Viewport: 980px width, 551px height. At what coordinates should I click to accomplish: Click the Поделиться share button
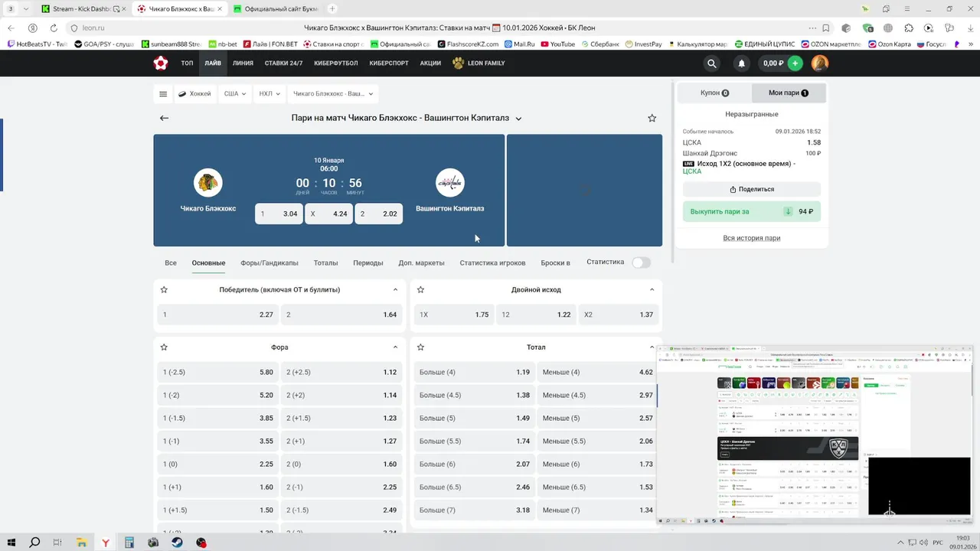[x=752, y=189]
